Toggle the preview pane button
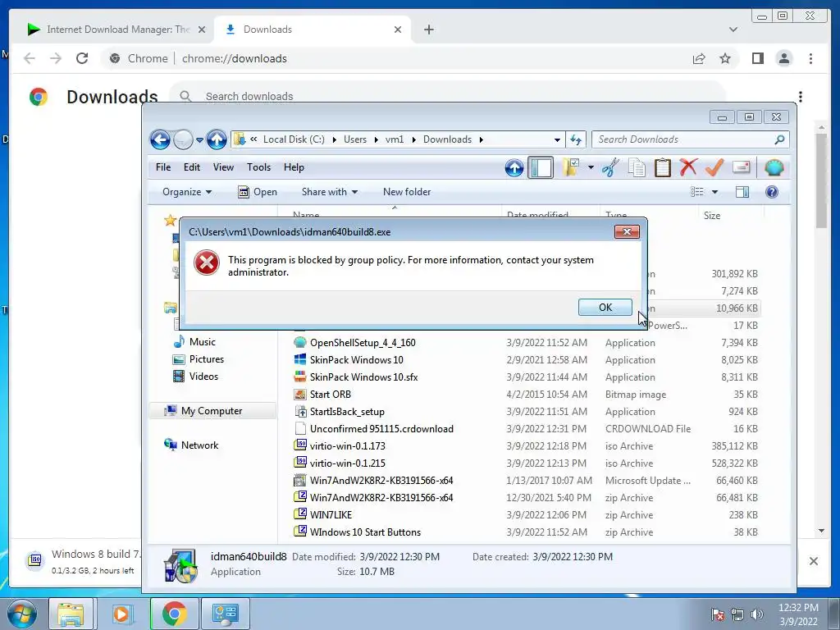The height and width of the screenshot is (630, 840). (742, 192)
